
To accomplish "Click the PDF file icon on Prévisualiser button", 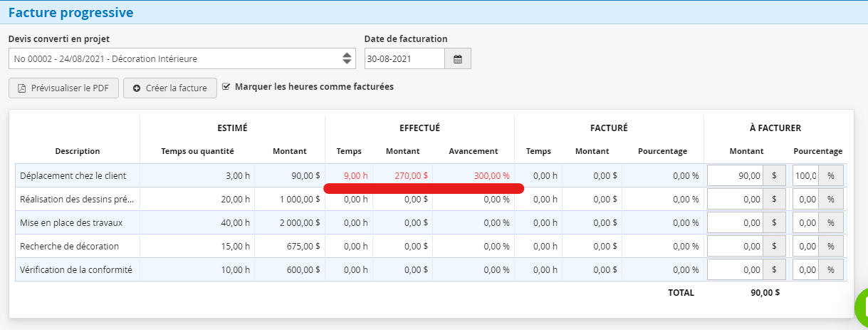I will (x=21, y=88).
